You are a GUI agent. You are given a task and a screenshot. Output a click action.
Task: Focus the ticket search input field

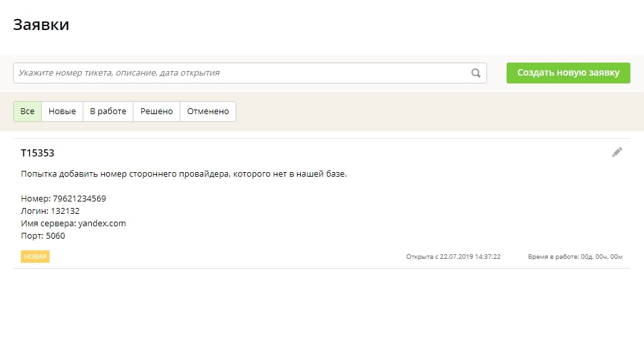(x=249, y=73)
